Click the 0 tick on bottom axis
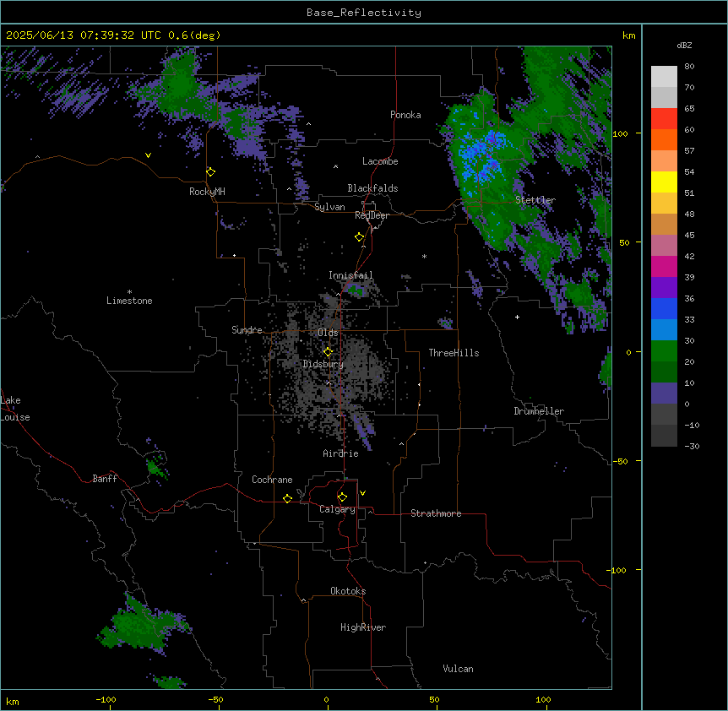728x711 pixels. click(326, 699)
